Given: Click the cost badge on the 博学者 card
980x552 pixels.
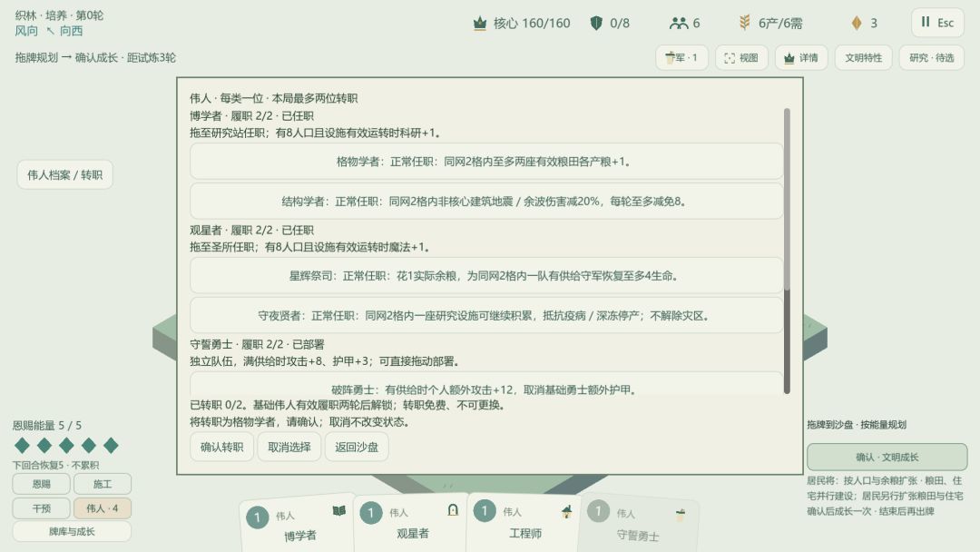Looking at the screenshot, I should click(257, 517).
